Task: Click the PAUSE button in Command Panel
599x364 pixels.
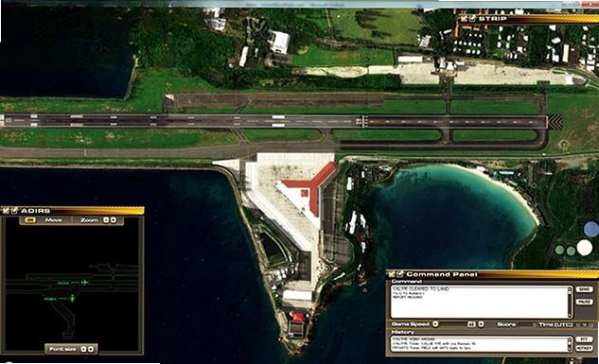Action: click(x=585, y=302)
